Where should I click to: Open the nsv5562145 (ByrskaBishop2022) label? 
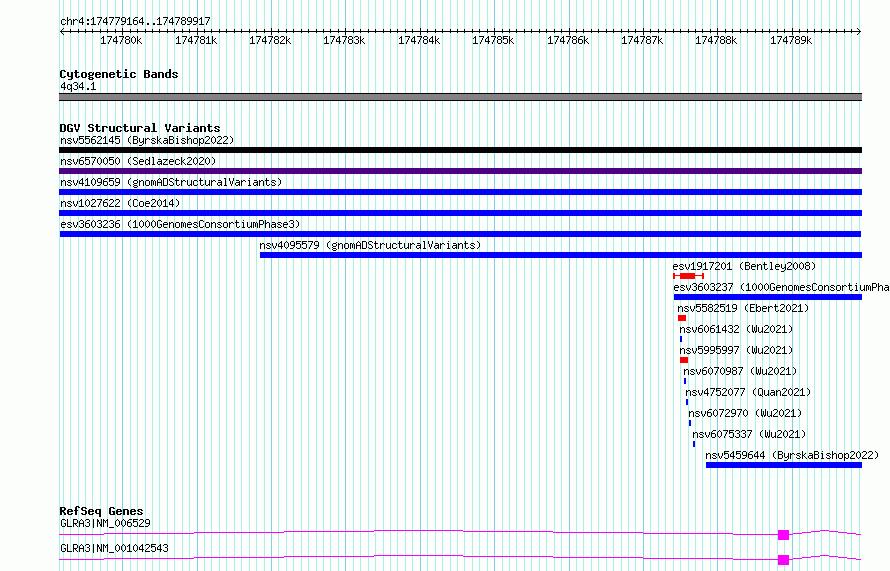[147, 140]
